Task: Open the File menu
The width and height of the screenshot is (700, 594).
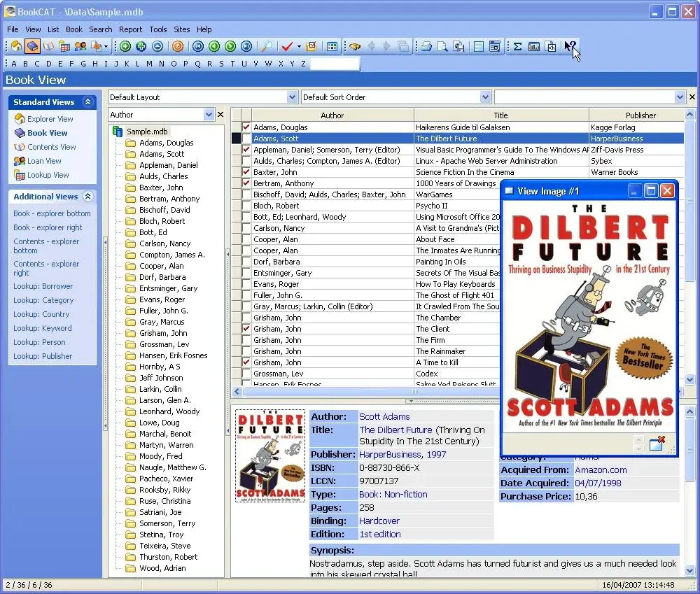Action: tap(13, 29)
